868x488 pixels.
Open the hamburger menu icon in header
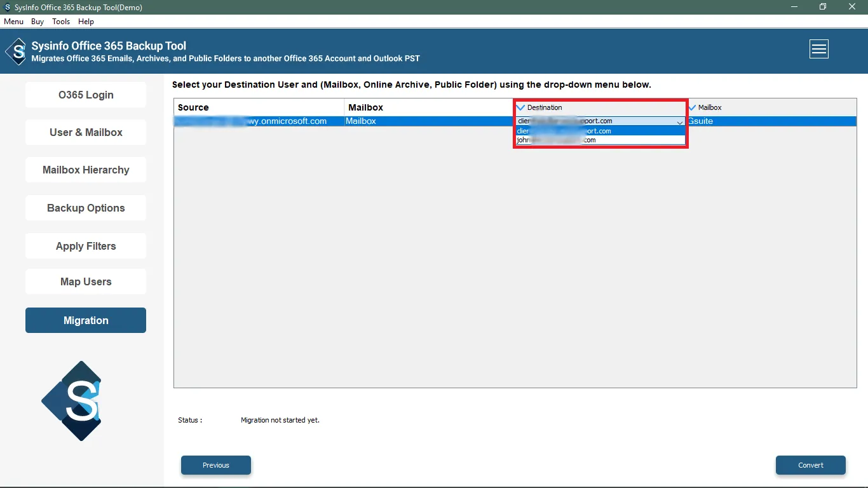pyautogui.click(x=818, y=49)
